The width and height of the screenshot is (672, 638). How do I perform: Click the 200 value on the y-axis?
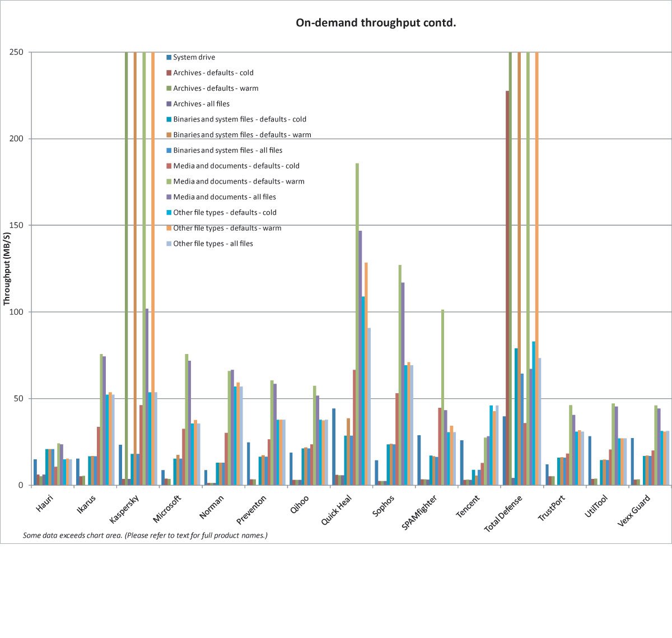(16, 139)
